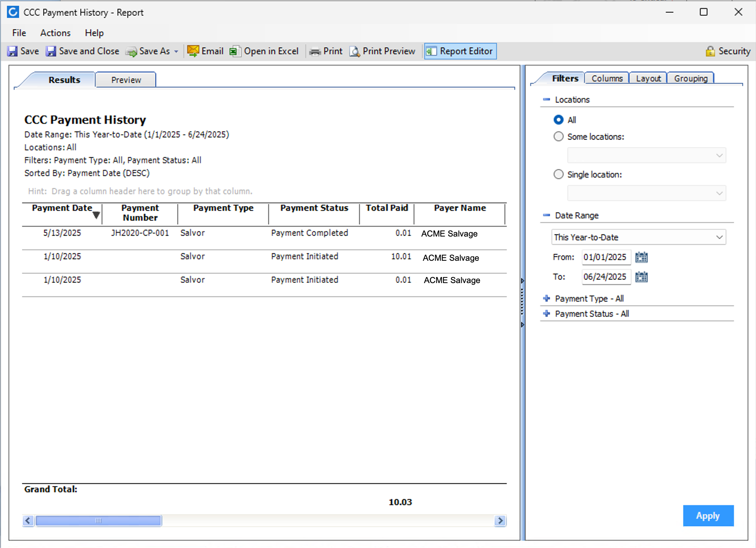Click the Security toolbar label

tap(734, 51)
